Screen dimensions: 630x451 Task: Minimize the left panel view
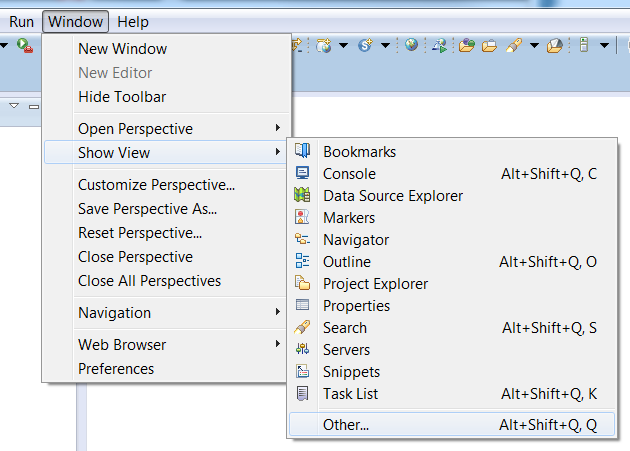[33, 105]
